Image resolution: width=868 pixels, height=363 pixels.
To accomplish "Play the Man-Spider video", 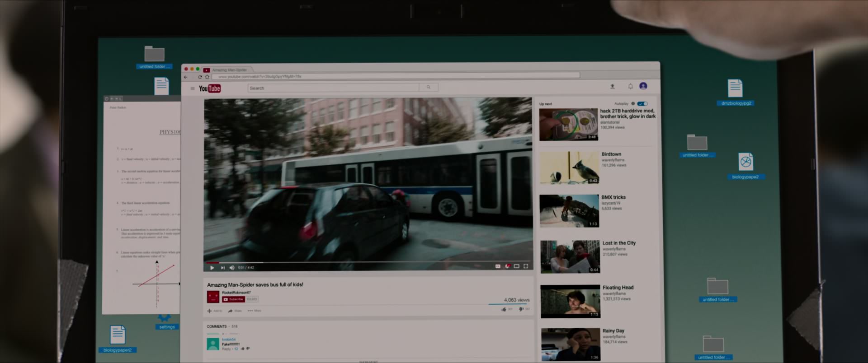I will tap(212, 268).
